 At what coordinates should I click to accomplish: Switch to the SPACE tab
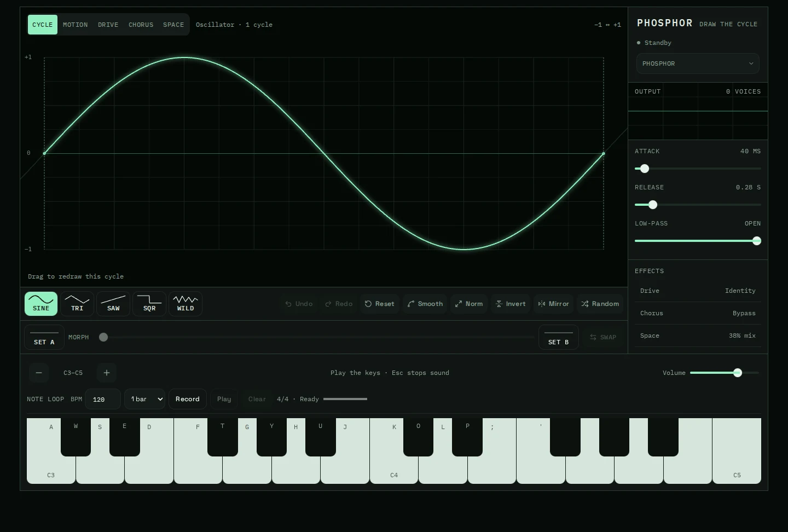tap(173, 25)
